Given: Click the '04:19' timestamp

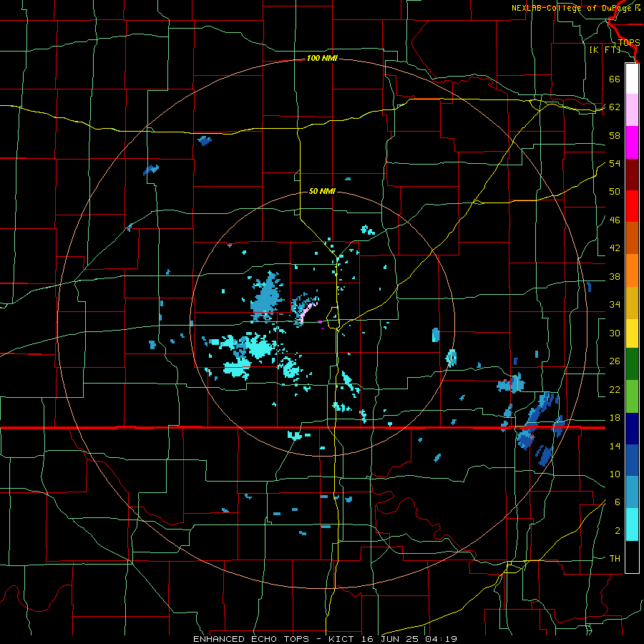Looking at the screenshot, I should coord(441,639).
